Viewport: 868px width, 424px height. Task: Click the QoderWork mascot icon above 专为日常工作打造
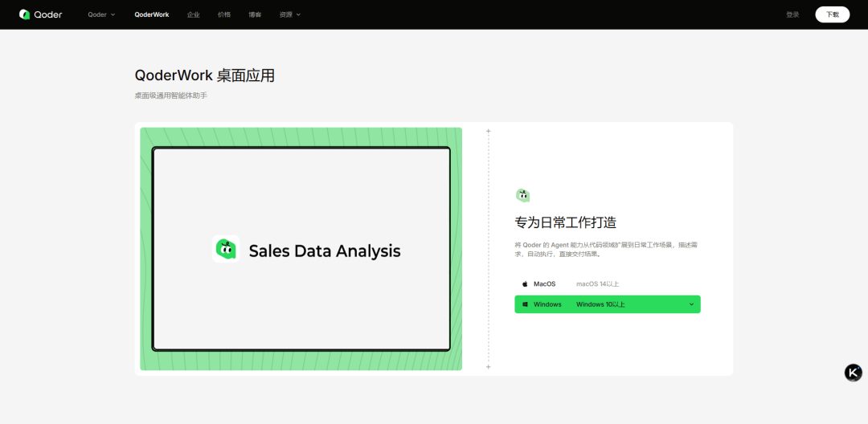pyautogui.click(x=522, y=194)
